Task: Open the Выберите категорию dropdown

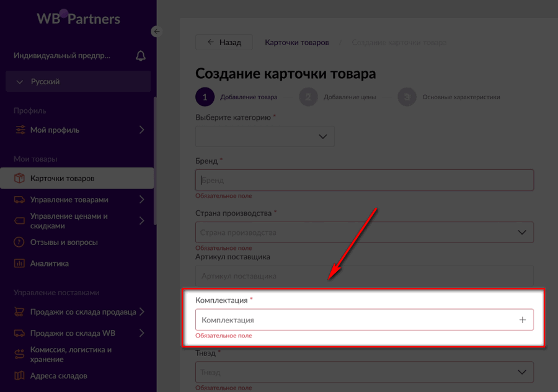Action: click(265, 136)
